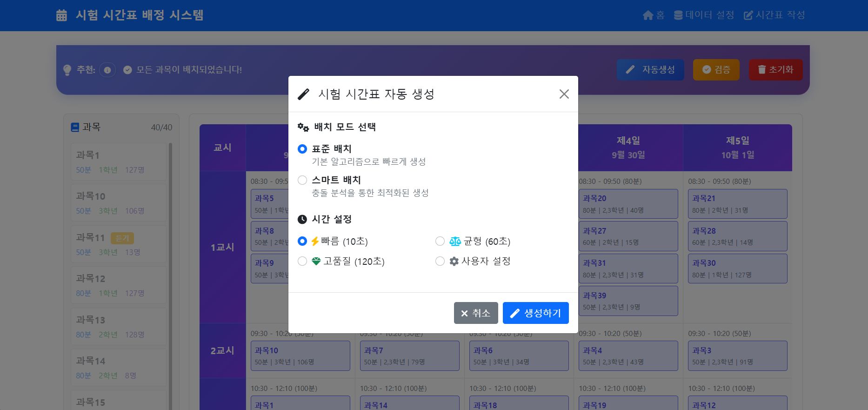
Task: Click the 2교시 row header
Action: [222, 350]
